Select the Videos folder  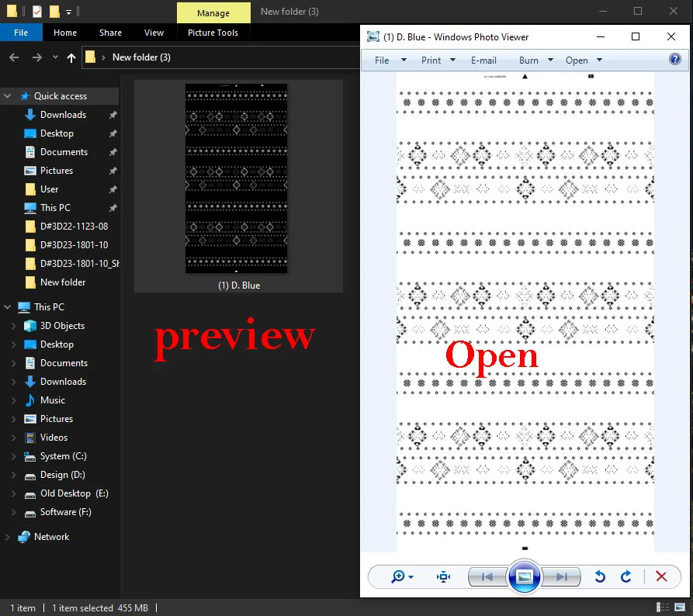54,438
